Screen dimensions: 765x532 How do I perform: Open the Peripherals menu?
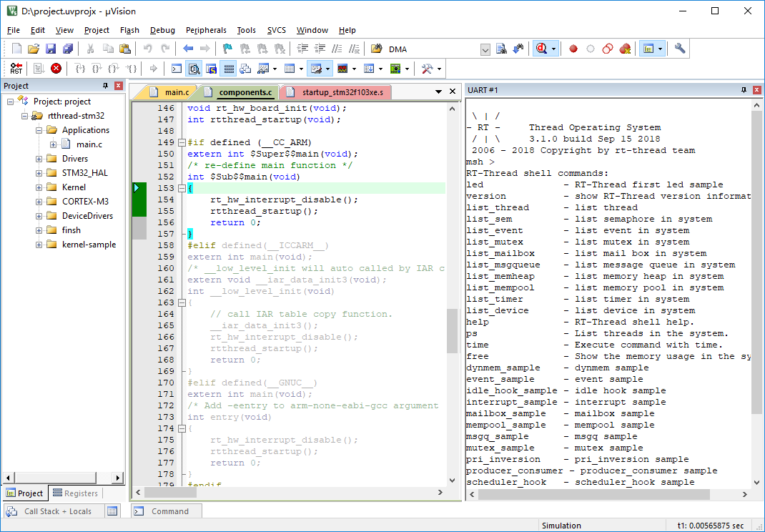[x=206, y=30]
